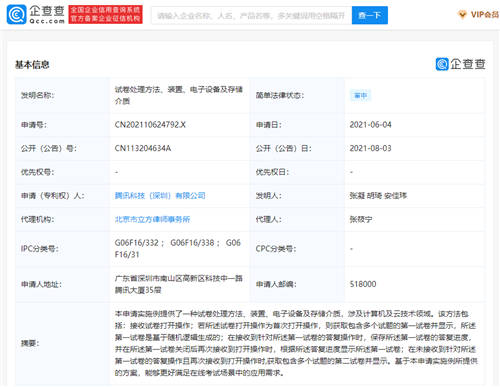Open the VIP会员 link
The height and width of the screenshot is (387, 500).
coord(484,14)
